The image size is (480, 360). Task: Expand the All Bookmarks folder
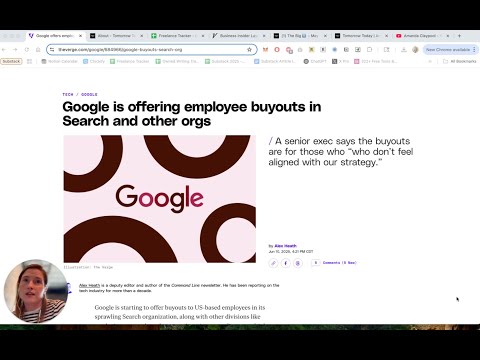(460, 61)
